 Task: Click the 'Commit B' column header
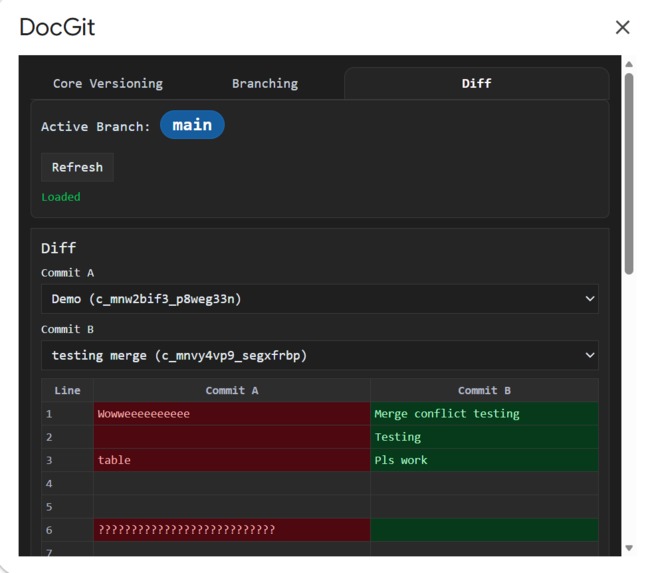484,391
